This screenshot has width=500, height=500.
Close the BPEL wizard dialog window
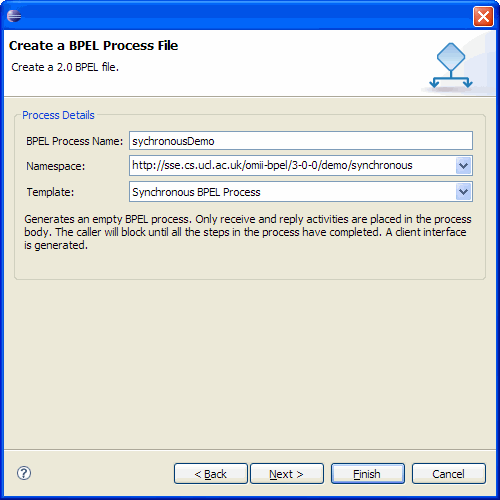coord(483,16)
